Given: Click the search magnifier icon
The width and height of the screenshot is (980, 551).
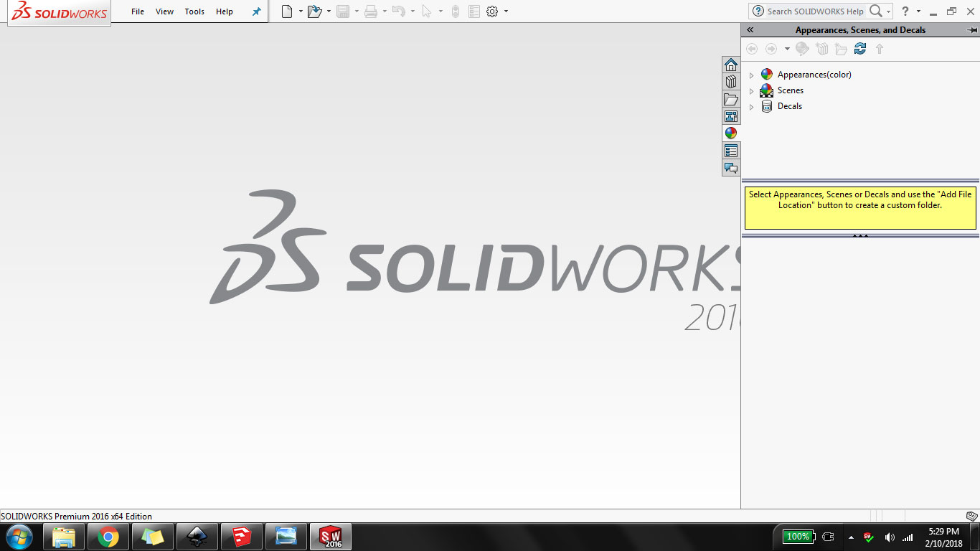Looking at the screenshot, I should pyautogui.click(x=876, y=11).
